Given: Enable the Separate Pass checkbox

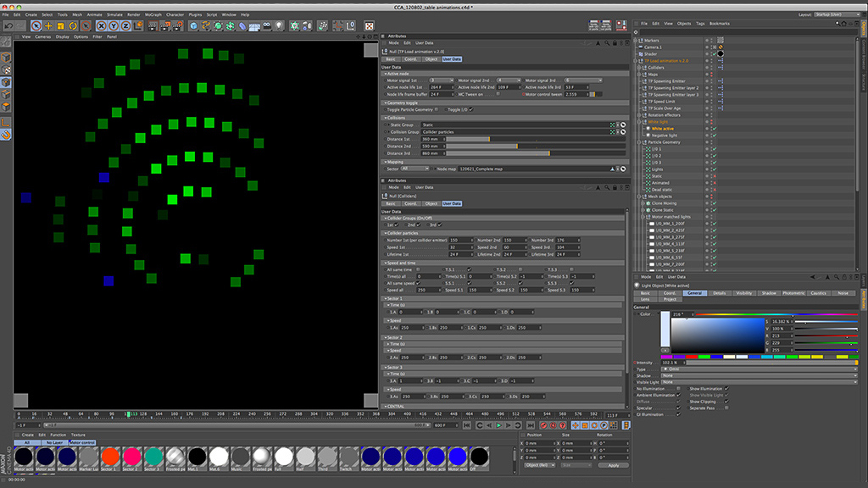Looking at the screenshot, I should pyautogui.click(x=727, y=408).
